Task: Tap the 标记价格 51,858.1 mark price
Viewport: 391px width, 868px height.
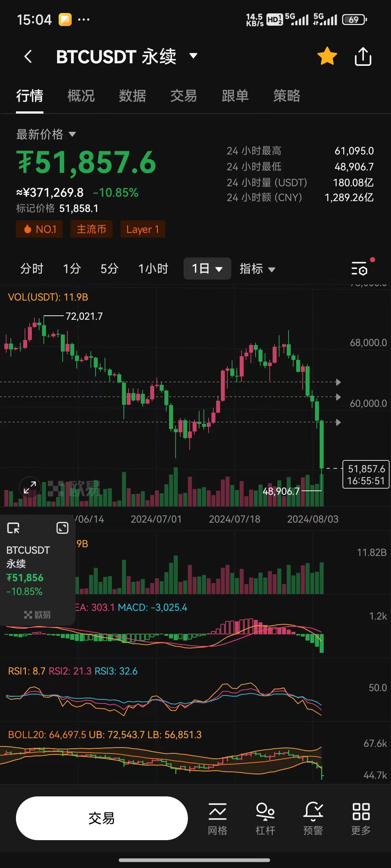Action: [57, 208]
